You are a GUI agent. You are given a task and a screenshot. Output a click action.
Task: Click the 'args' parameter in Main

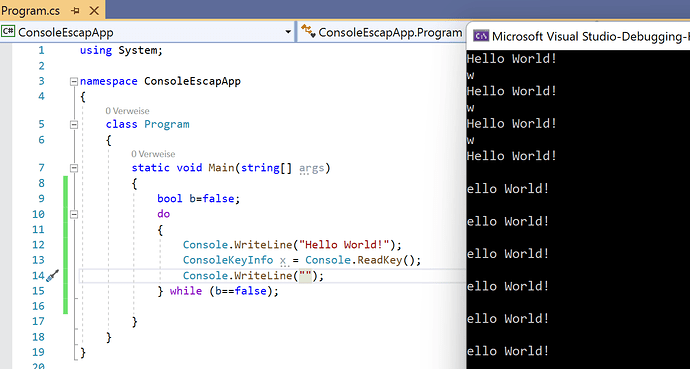312,168
